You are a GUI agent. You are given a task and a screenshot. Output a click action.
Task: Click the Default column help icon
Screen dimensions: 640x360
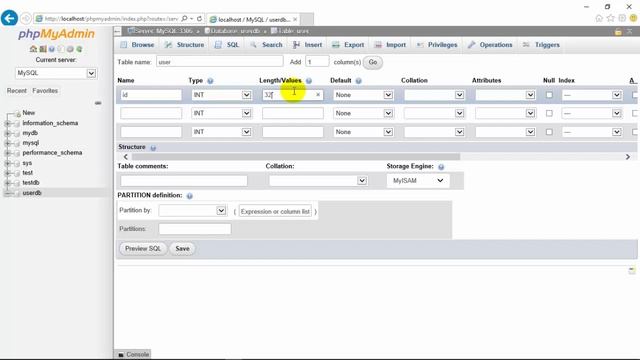click(x=358, y=81)
